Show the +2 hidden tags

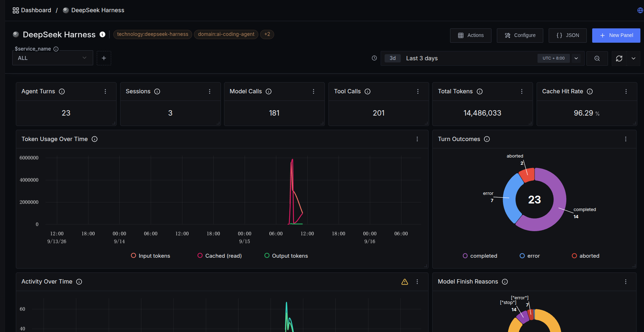(267, 34)
